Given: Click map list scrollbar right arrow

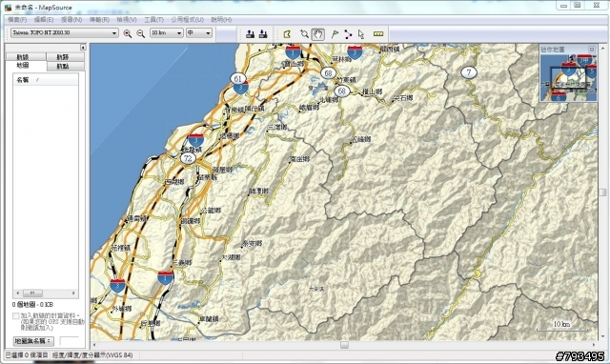Looking at the screenshot, I should (x=73, y=293).
